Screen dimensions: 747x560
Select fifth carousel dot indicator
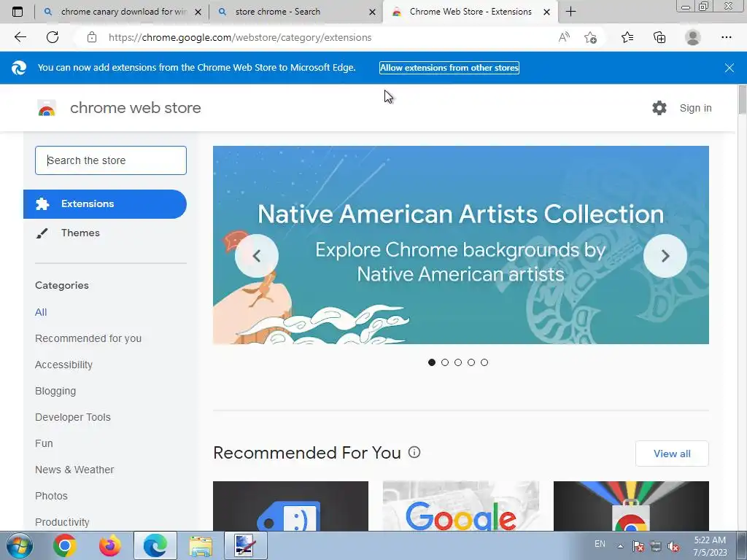coord(484,362)
